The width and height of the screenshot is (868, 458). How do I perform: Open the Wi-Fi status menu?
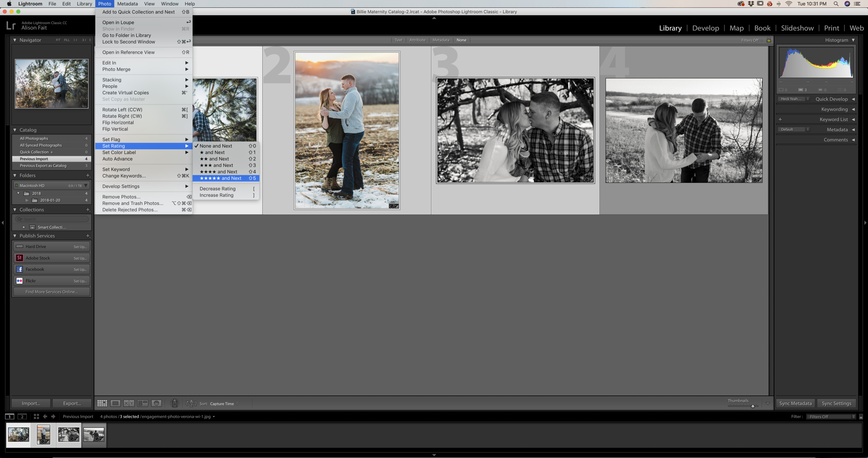[789, 4]
